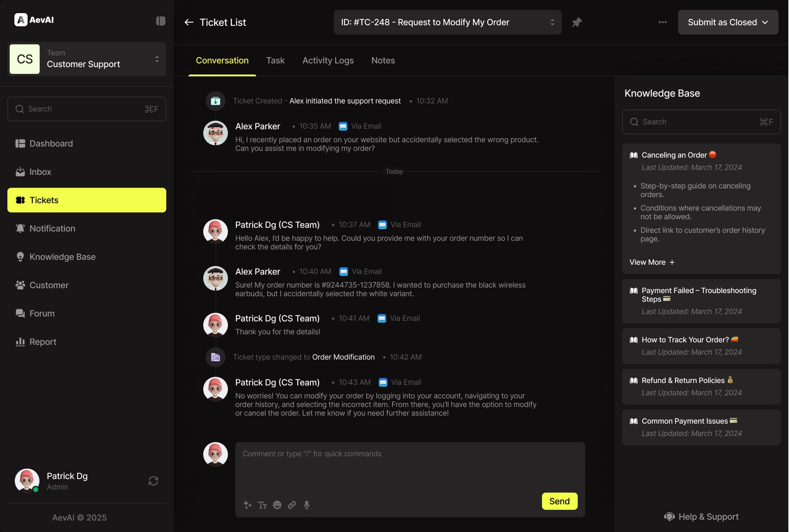790x532 pixels.
Task: Start voice input with microphone icon
Action: click(307, 505)
